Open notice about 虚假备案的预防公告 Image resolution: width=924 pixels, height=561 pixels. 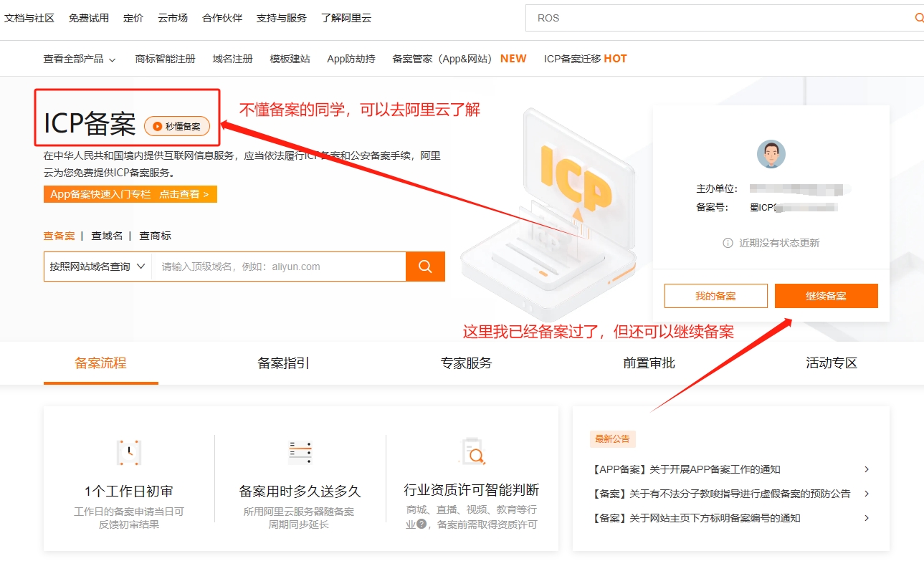click(x=722, y=494)
